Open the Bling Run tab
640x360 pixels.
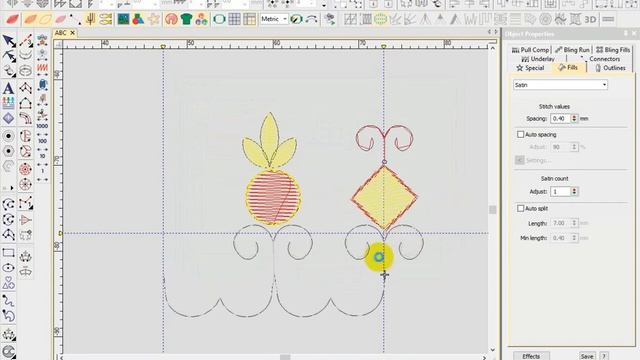click(572, 50)
